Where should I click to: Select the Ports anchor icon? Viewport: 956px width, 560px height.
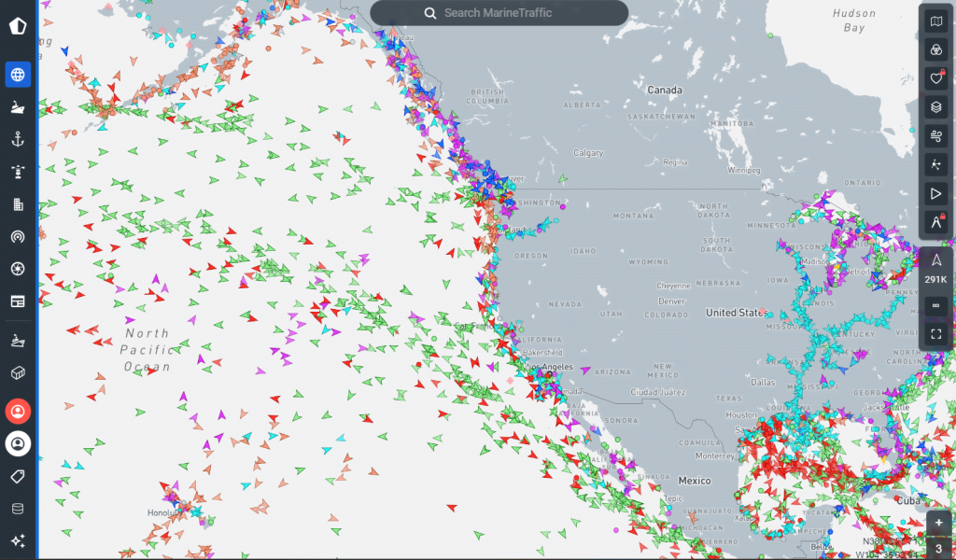pos(18,139)
